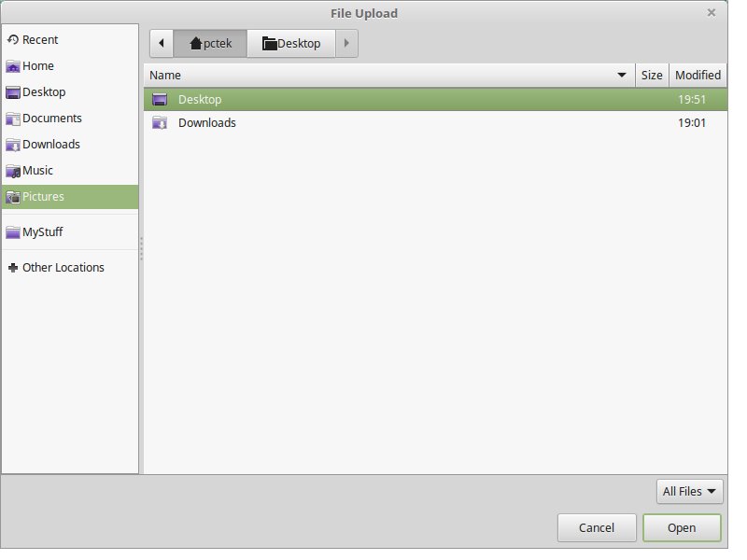Click the path bar forward arrow
This screenshot has height=560, width=747.
[346, 43]
